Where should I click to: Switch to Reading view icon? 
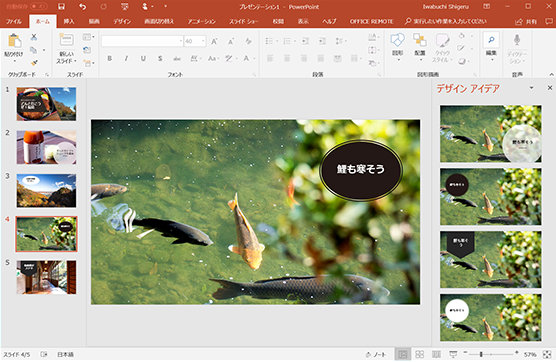(x=437, y=354)
